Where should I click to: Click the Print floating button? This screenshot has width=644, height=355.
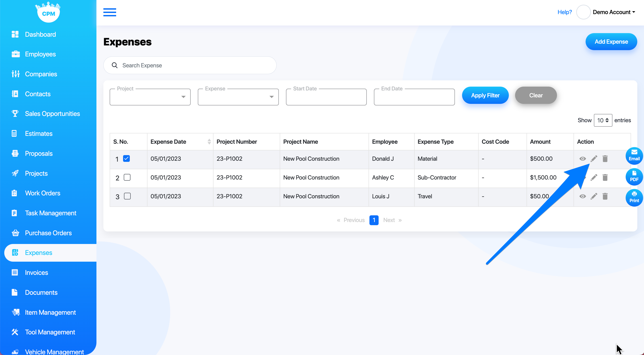(x=634, y=197)
